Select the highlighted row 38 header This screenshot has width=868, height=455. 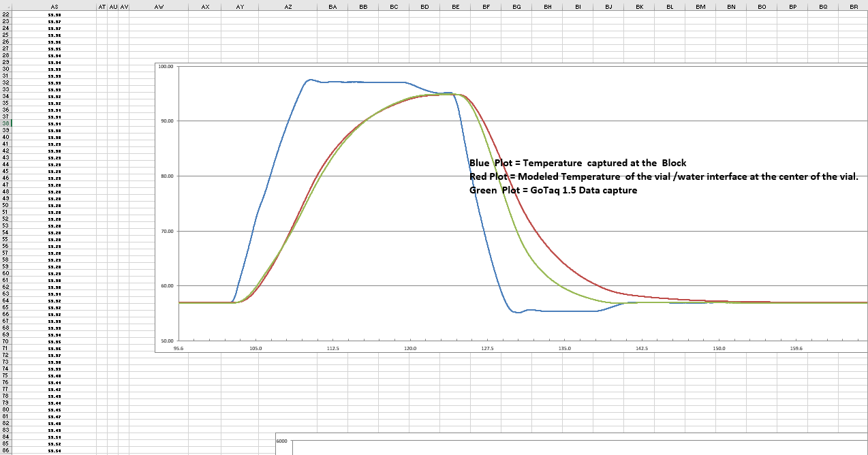click(x=5, y=123)
